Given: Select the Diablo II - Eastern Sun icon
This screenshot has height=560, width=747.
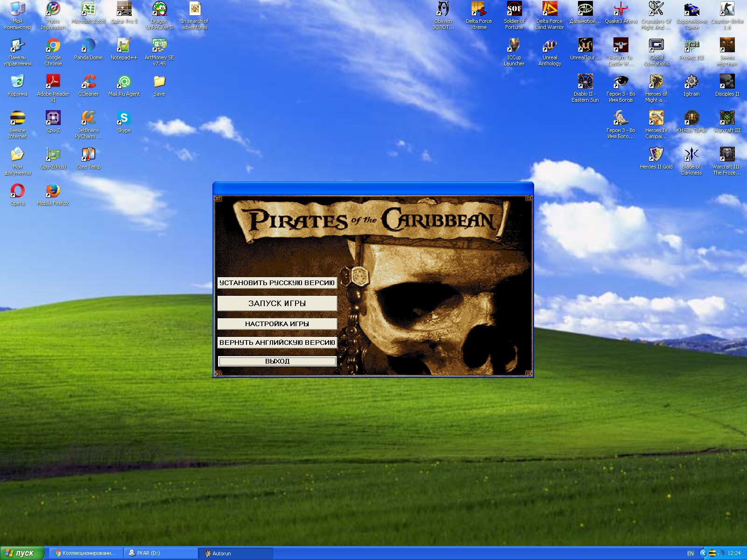Looking at the screenshot, I should 585,89.
